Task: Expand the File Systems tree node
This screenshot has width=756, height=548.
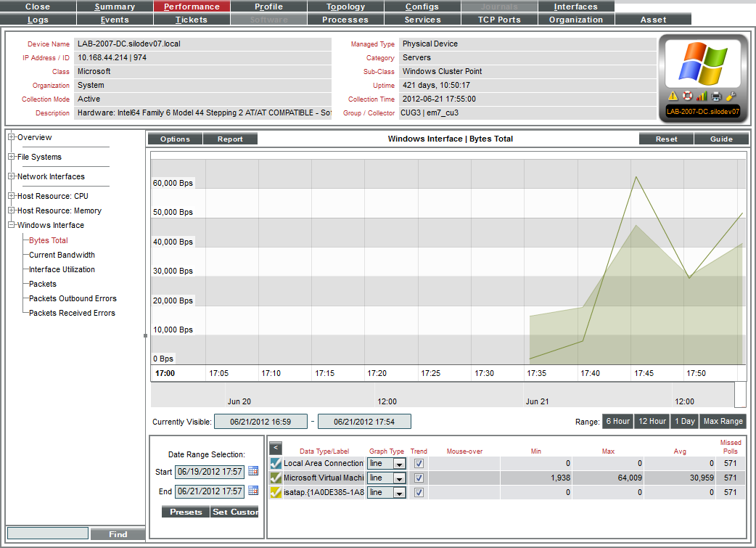Action: click(x=12, y=157)
